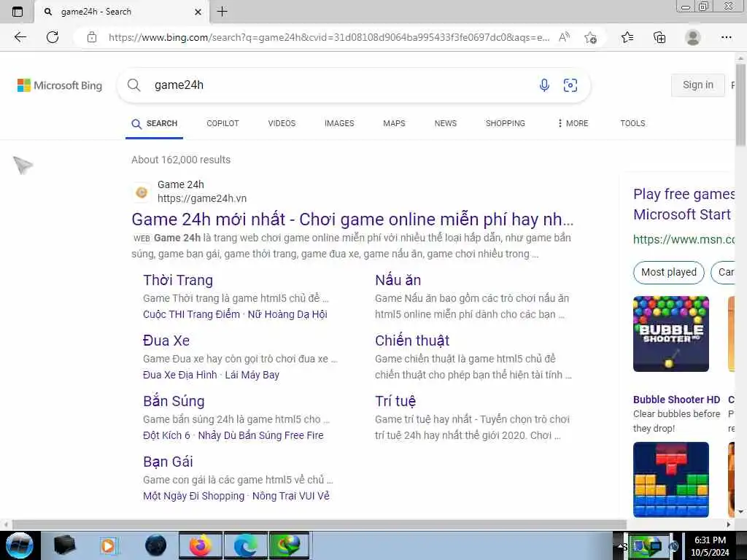Open the Thời Trang sitelink
This screenshot has width=747, height=560.
coord(178,280)
